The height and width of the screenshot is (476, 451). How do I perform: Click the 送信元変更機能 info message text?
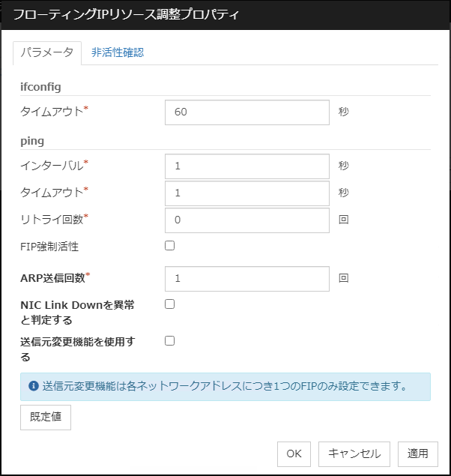tap(225, 387)
